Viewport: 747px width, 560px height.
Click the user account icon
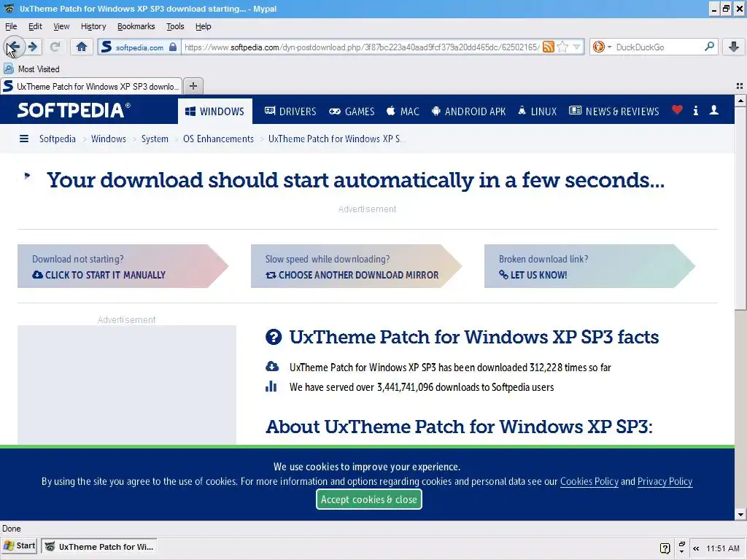(x=714, y=110)
